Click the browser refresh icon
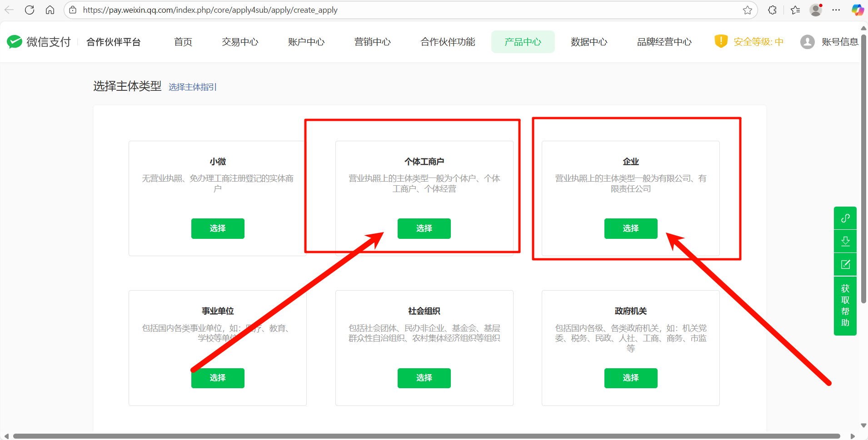The width and height of the screenshot is (868, 440). (30, 10)
